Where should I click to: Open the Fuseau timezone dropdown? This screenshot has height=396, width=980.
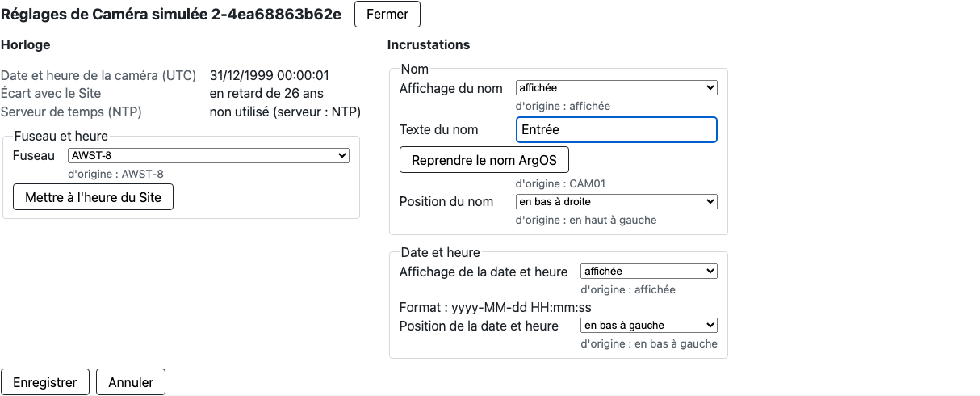click(x=208, y=155)
